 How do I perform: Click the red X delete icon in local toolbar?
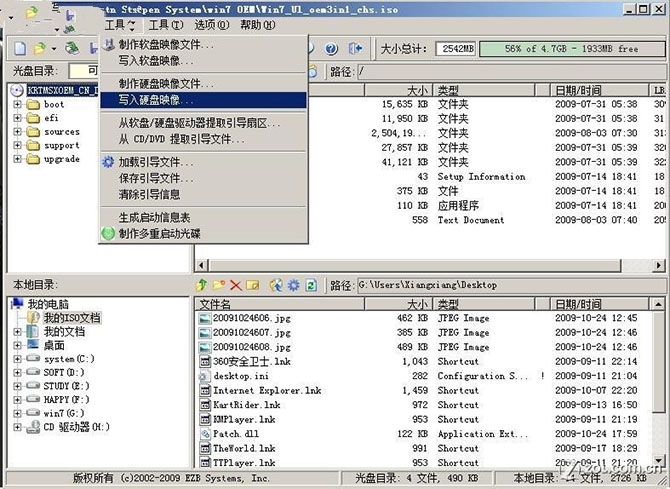236,285
